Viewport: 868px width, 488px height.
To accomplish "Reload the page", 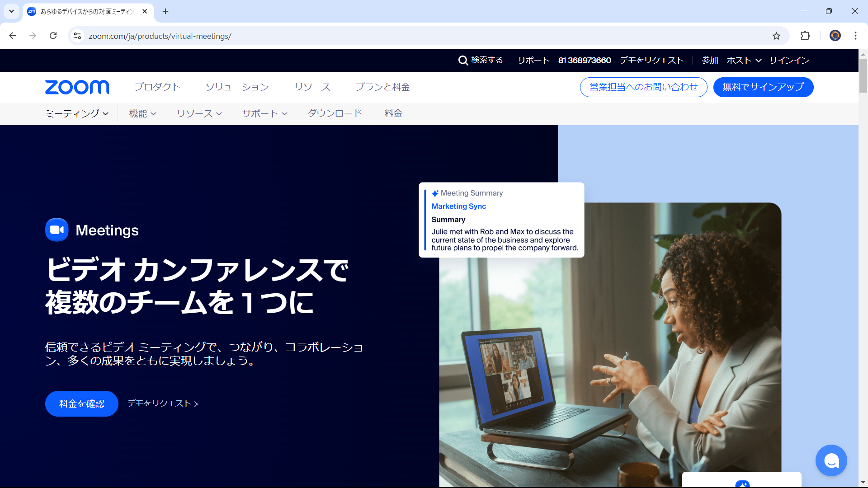I will [x=53, y=36].
